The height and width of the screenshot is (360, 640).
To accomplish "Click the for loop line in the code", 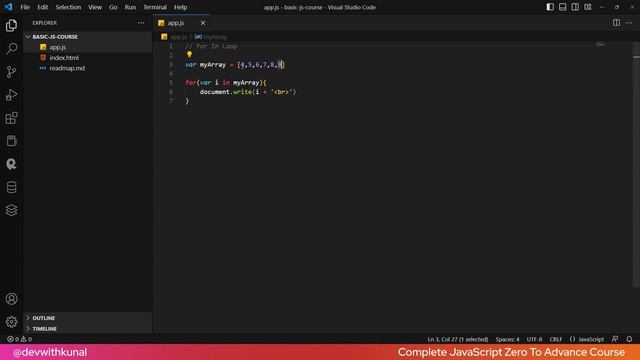I will [x=226, y=82].
